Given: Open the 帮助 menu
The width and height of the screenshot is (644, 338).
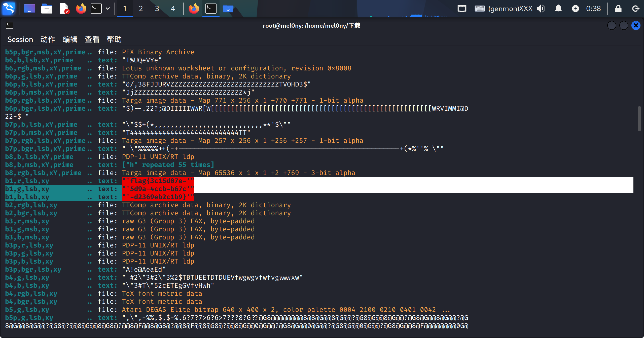Looking at the screenshot, I should pyautogui.click(x=114, y=39).
